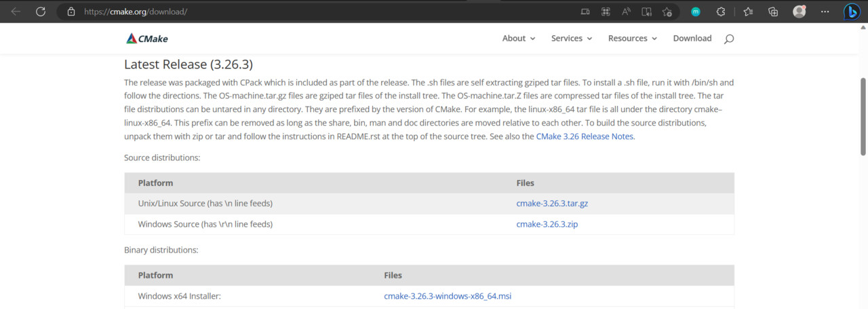Open the browser Extensions puzzle icon
The image size is (868, 309).
click(x=721, y=12)
